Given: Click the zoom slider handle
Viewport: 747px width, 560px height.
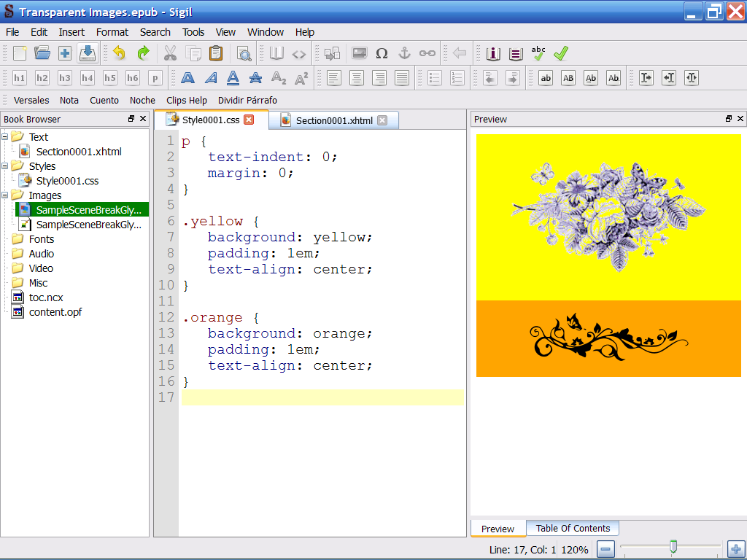Looking at the screenshot, I should click(673, 546).
